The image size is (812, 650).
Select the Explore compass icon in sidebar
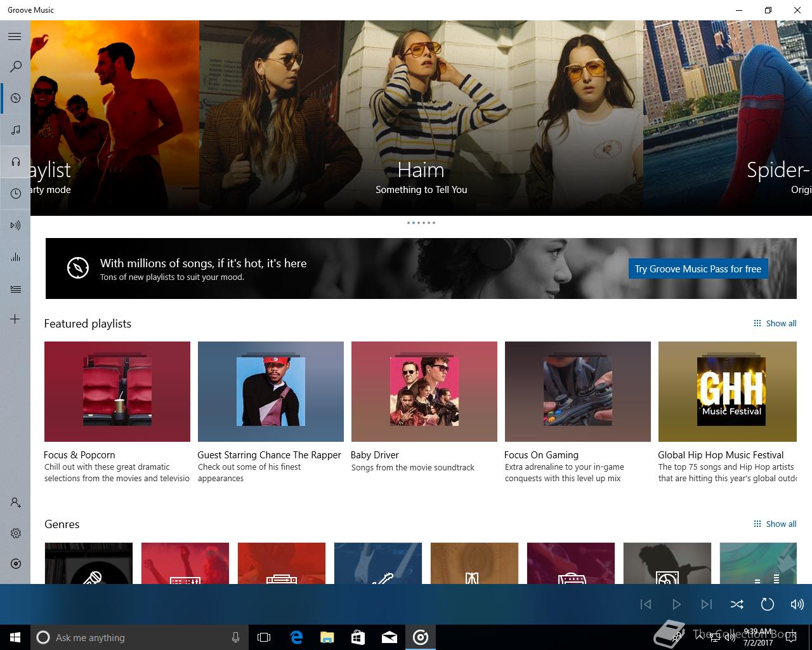pyautogui.click(x=15, y=98)
